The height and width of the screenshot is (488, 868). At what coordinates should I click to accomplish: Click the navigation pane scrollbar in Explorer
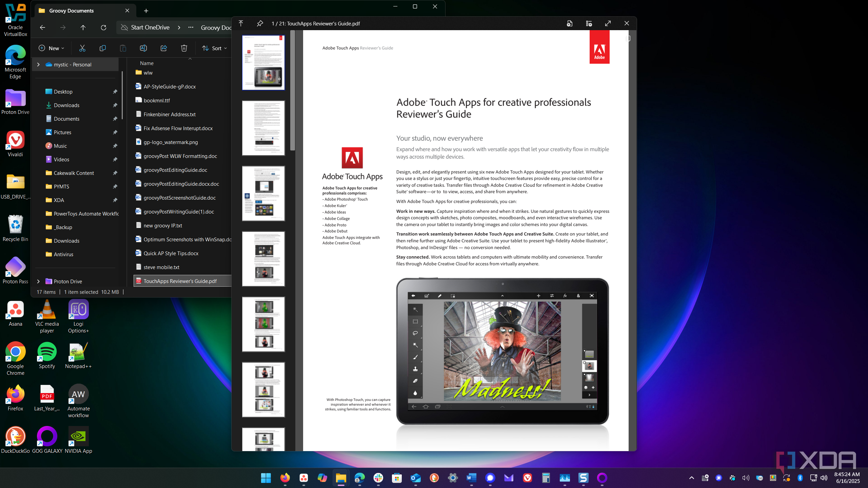click(122, 95)
